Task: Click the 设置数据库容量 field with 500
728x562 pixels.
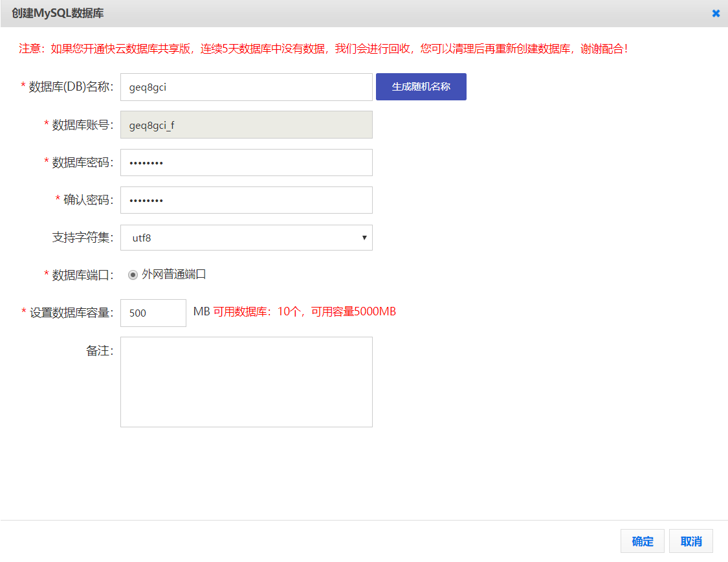Action: 153,313
